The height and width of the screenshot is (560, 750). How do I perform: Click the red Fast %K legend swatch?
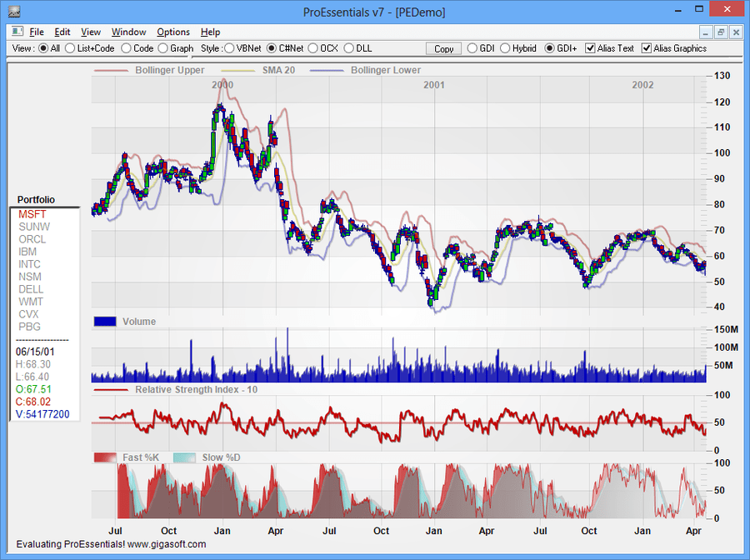[105, 457]
